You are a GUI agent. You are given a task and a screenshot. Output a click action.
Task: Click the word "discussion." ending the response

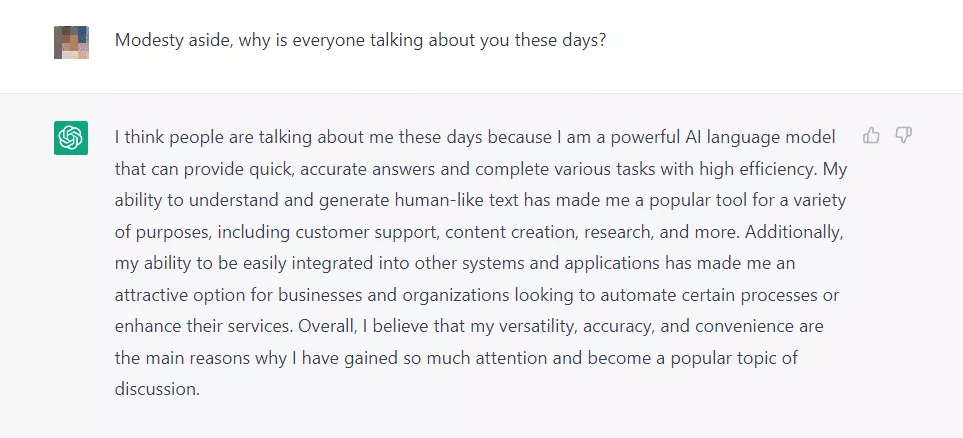coord(158,389)
